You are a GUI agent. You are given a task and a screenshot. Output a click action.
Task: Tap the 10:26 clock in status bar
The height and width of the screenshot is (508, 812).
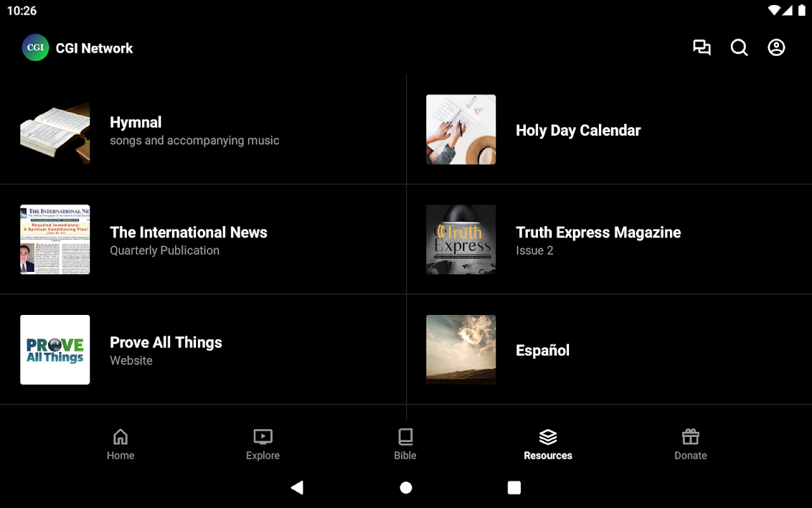[22, 11]
